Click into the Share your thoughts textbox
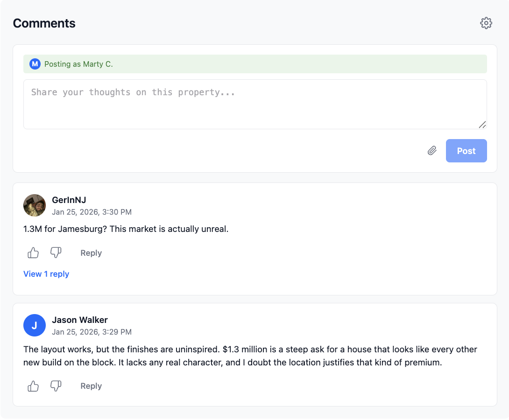Image resolution: width=509 pixels, height=420 pixels. (255, 103)
